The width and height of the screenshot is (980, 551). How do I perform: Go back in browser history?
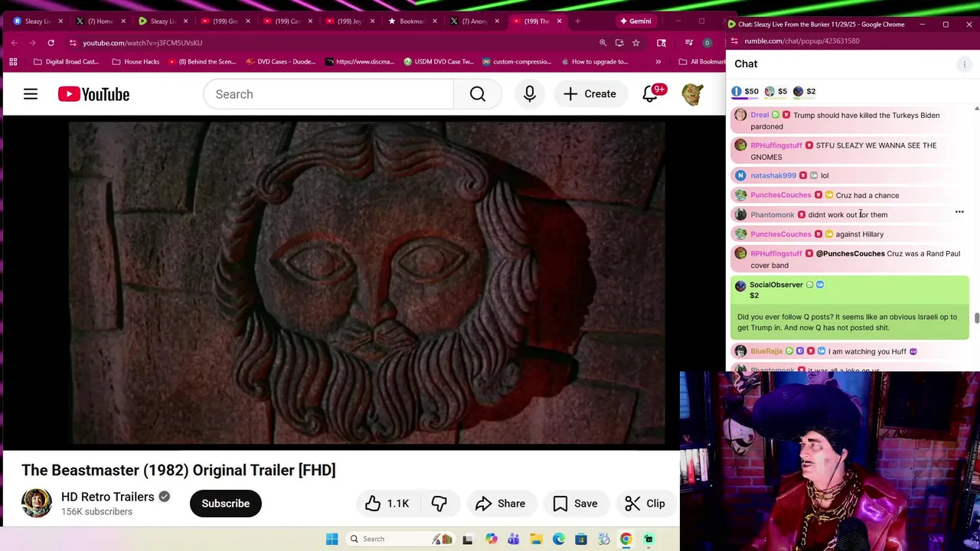point(14,43)
